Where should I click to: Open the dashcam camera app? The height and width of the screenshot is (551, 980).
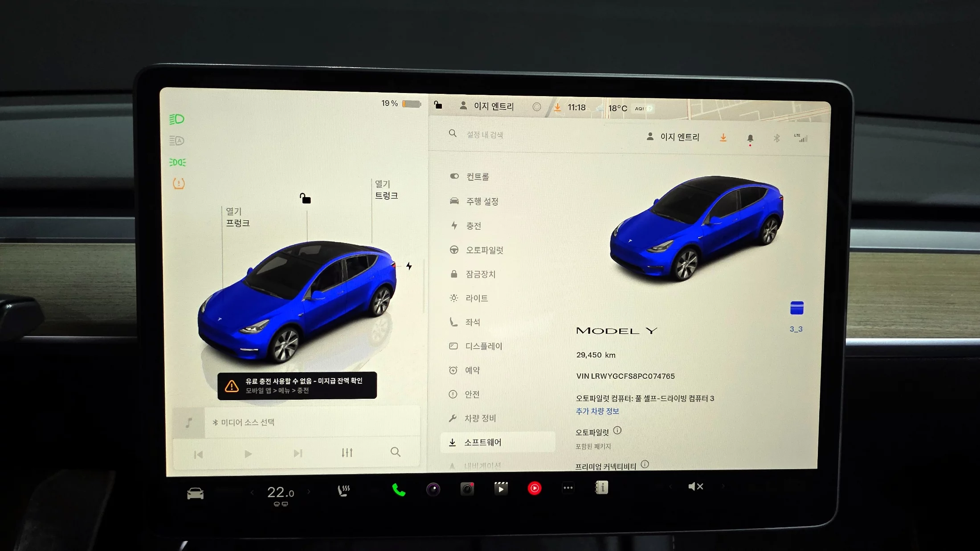point(467,489)
